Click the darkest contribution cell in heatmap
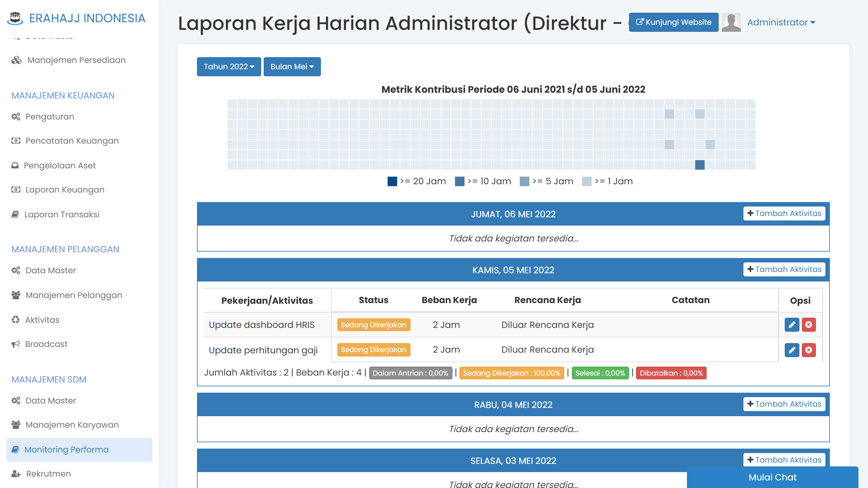 [700, 165]
